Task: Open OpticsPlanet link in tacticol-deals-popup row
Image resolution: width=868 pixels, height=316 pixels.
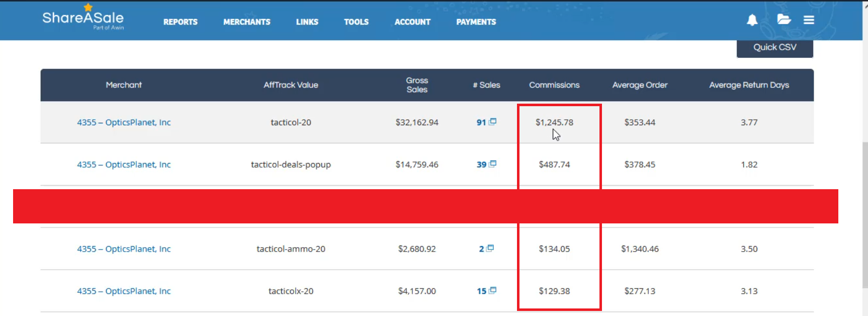Action: pyautogui.click(x=124, y=165)
